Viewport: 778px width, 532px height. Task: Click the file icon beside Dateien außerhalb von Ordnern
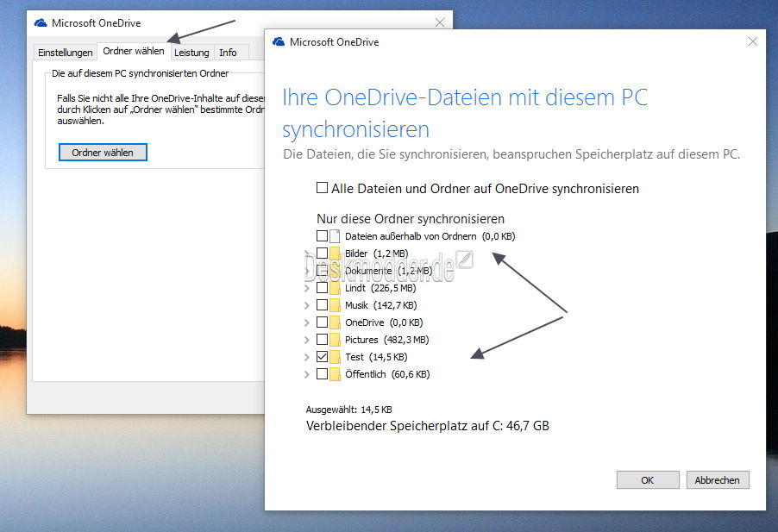point(335,236)
